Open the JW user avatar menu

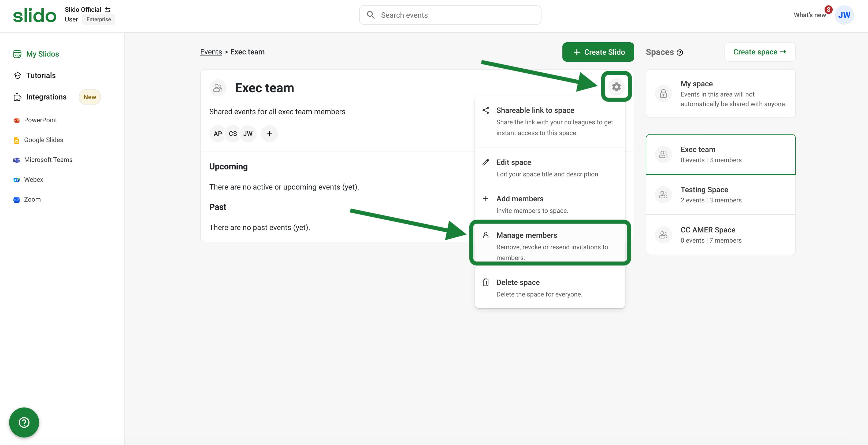pos(844,15)
